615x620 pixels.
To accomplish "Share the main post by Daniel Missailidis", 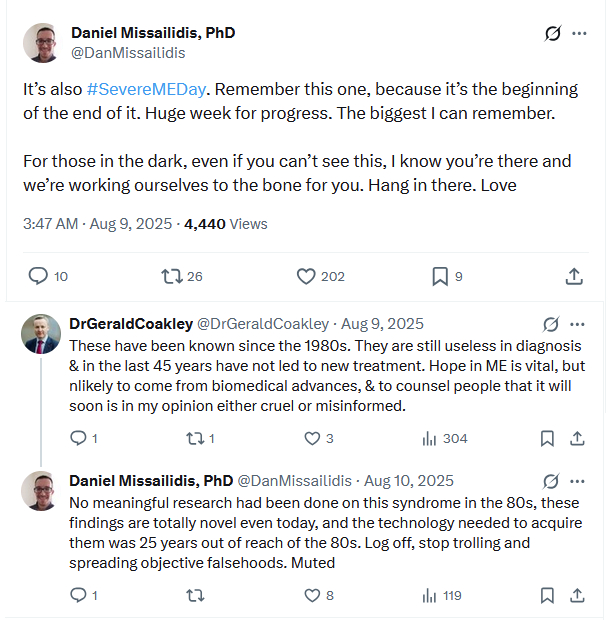I will point(575,276).
